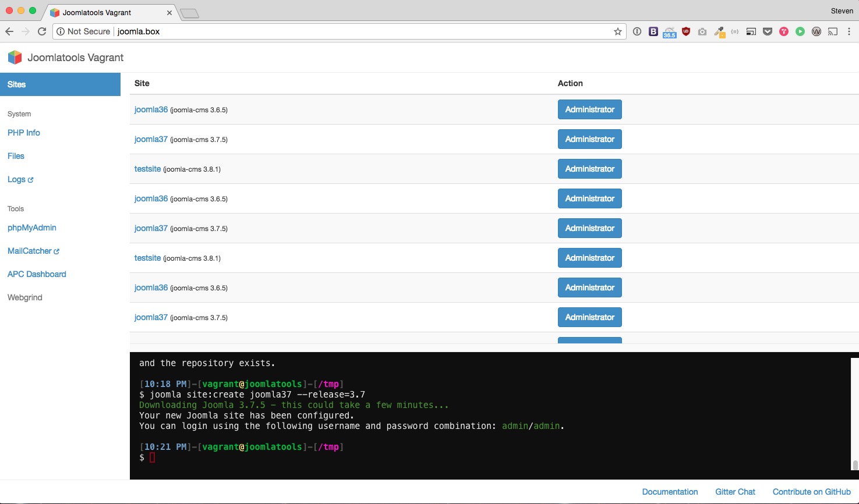Image resolution: width=859 pixels, height=504 pixels.
Task: Open the purple B Bootstrap extension
Action: coord(653,31)
